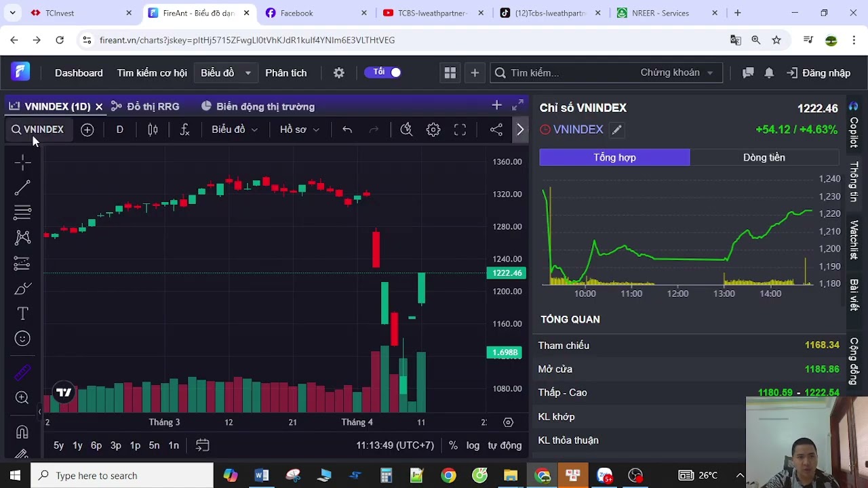Click the share chart icon
Image resolution: width=868 pixels, height=488 pixels.
(496, 129)
